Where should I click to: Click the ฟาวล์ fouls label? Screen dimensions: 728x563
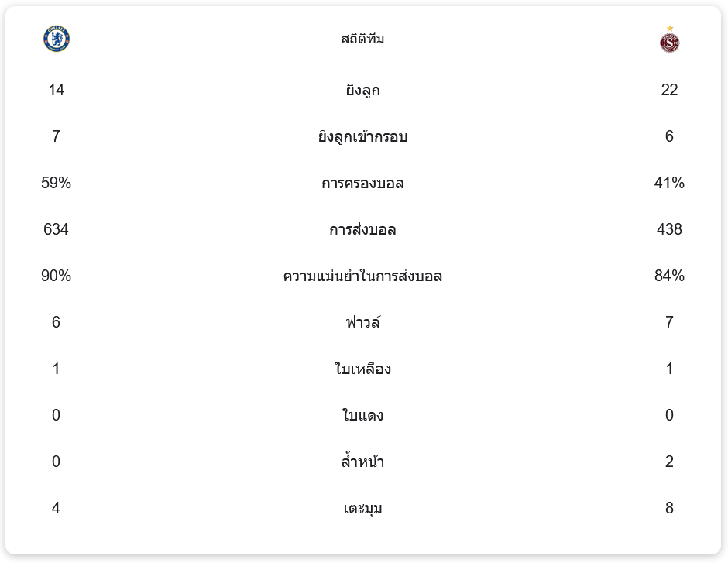click(362, 322)
